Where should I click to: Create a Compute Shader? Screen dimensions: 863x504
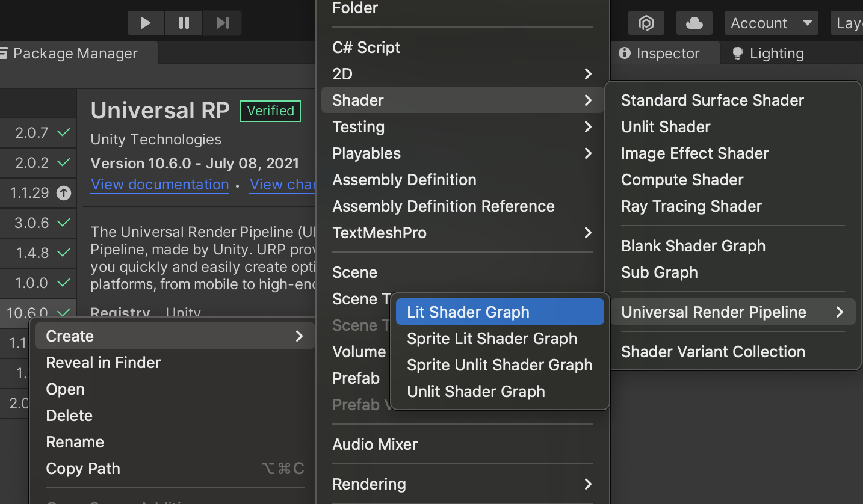pyautogui.click(x=733, y=180)
